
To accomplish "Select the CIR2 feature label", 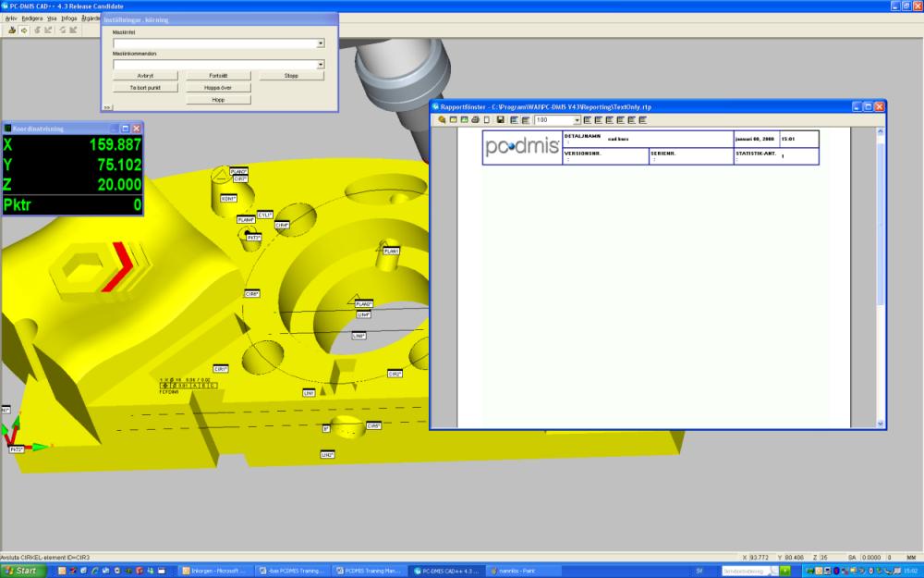I will click(x=395, y=374).
